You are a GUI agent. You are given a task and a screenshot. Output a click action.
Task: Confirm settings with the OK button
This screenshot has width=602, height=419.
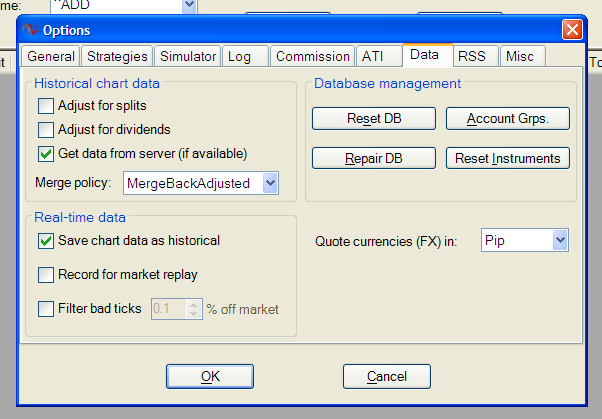(210, 376)
